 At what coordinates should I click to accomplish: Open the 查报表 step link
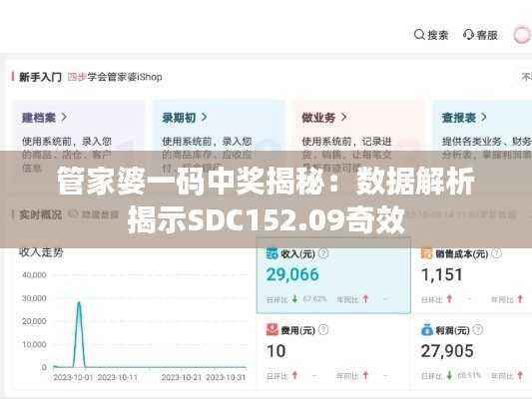459,118
